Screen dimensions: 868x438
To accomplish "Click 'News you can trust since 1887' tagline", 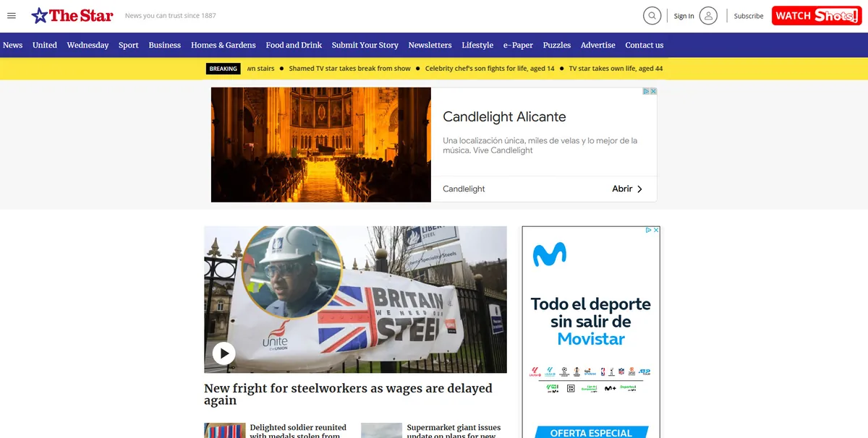I will (x=170, y=15).
